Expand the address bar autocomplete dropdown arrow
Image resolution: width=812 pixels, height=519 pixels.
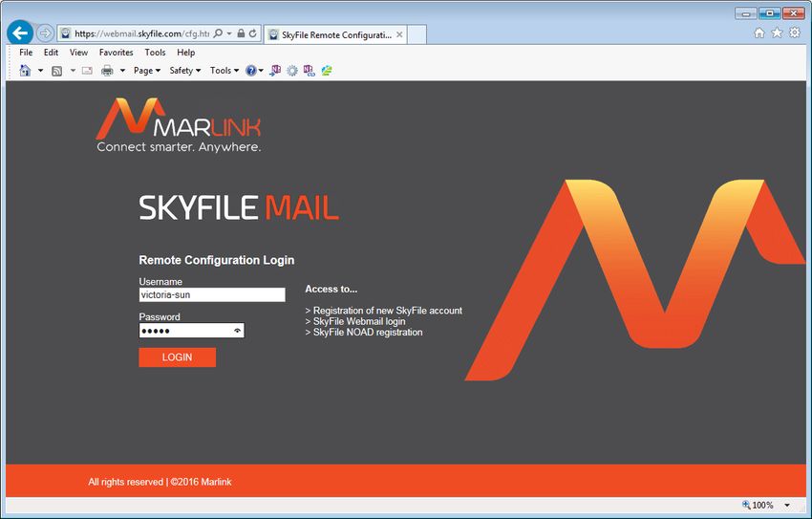coord(229,33)
